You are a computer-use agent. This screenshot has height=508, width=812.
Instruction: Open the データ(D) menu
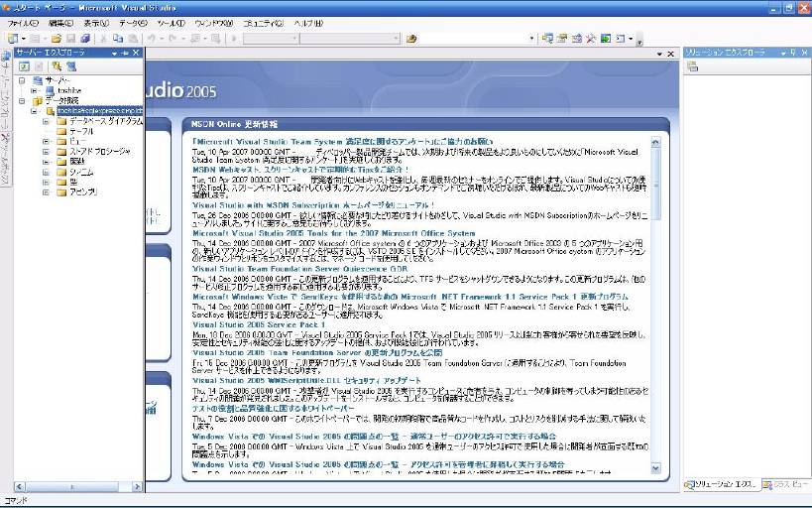[133, 24]
